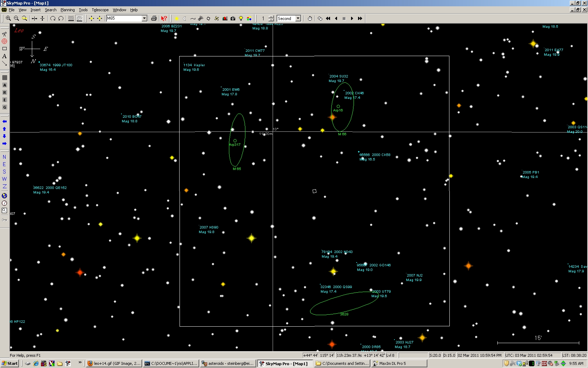Toggle the constellation lines display
588x368 pixels.
79,18
